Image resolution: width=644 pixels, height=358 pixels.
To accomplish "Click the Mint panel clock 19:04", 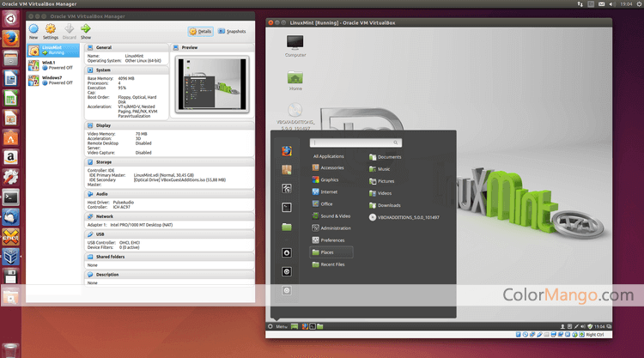I will pyautogui.click(x=599, y=326).
